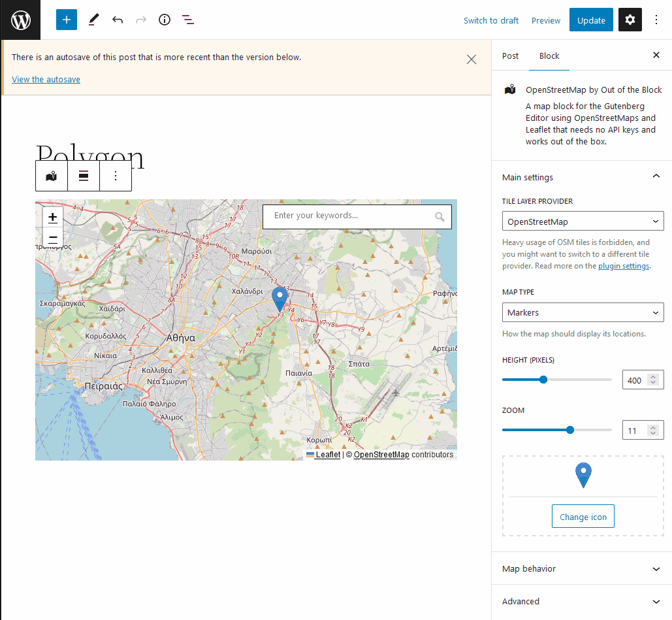Switch to the Post tab
This screenshot has width=672, height=620.
[x=510, y=56]
